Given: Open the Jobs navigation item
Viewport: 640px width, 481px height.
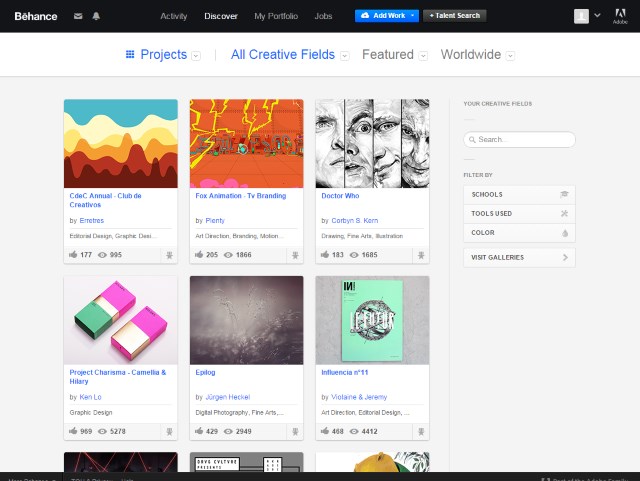Looking at the screenshot, I should 323,16.
